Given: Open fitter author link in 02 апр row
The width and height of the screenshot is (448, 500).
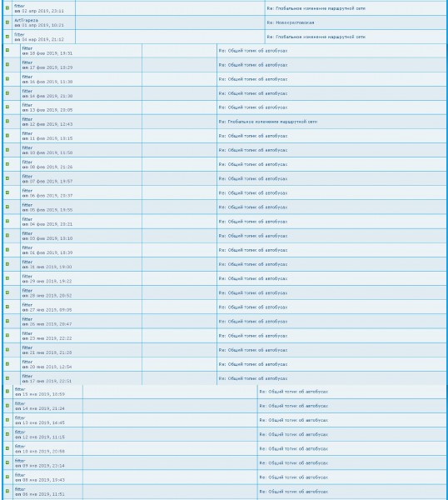Looking at the screenshot, I should pos(19,6).
